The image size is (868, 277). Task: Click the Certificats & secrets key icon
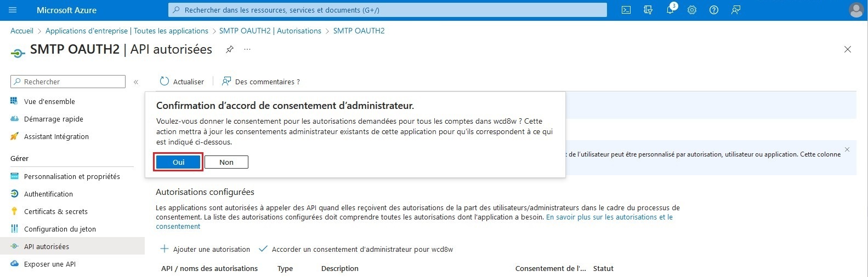pos(15,211)
